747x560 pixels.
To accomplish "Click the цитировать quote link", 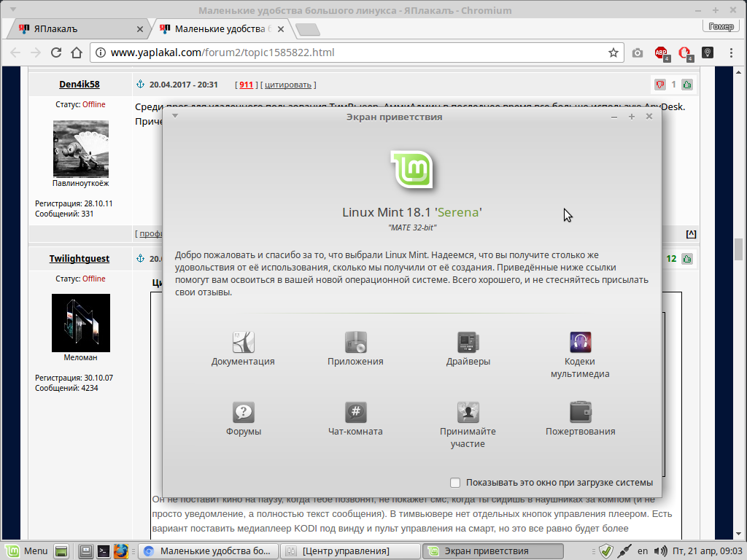I will pos(287,85).
